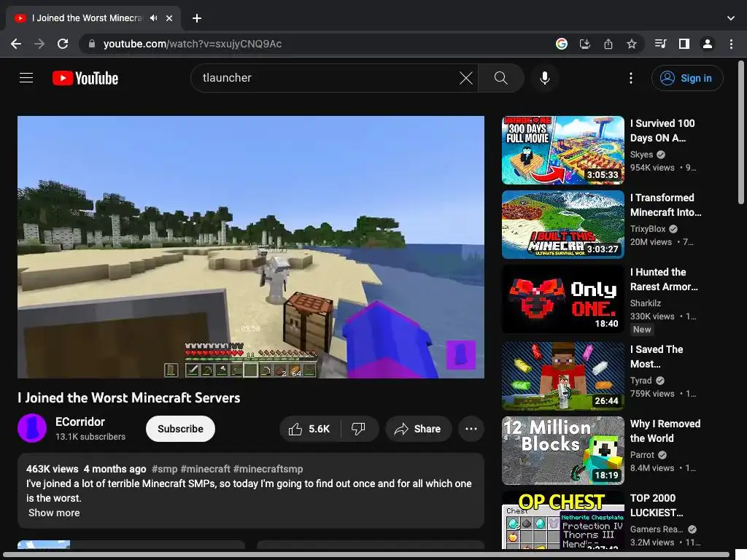This screenshot has width=747, height=560.
Task: Open 'Only ONE' Sharkilz video thumbnail
Action: point(563,299)
